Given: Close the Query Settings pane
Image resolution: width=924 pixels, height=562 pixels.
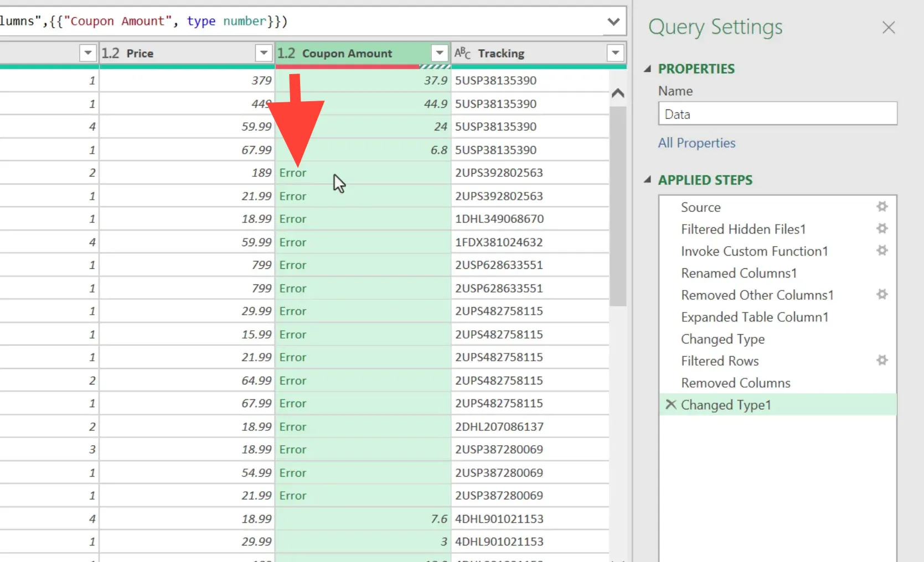Looking at the screenshot, I should (x=889, y=28).
